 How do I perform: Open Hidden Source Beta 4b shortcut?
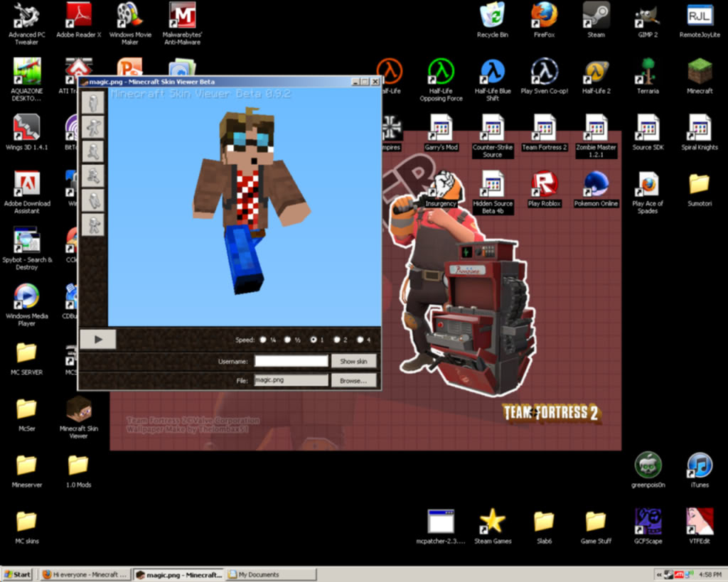492,192
